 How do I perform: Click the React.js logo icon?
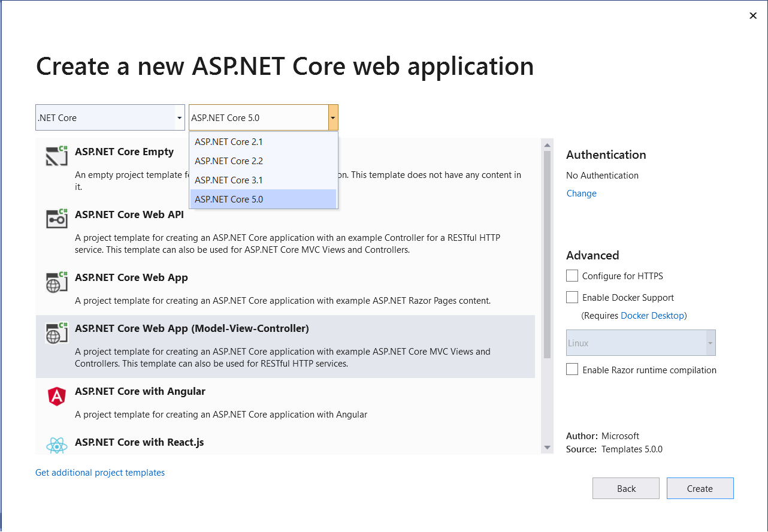coord(56,445)
